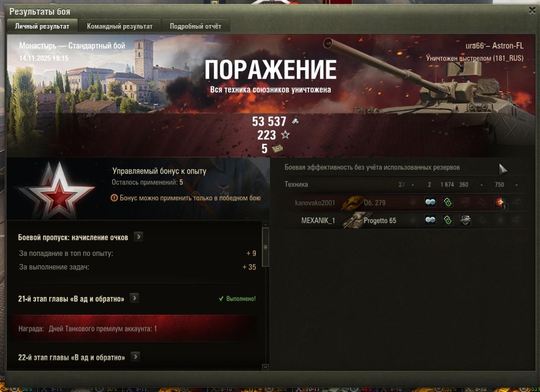Screen dimensions: 540x392
Task: Open the Подробный отчёт tab
Action: point(195,26)
